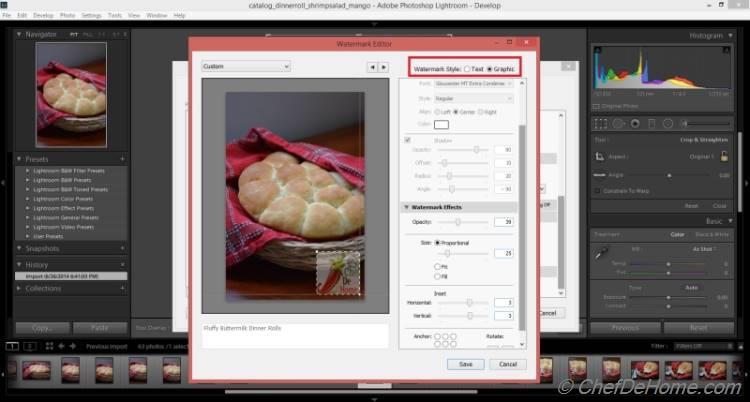750x402 pixels.
Task: Add a new preset with Presets plus icon
Action: coord(122,159)
